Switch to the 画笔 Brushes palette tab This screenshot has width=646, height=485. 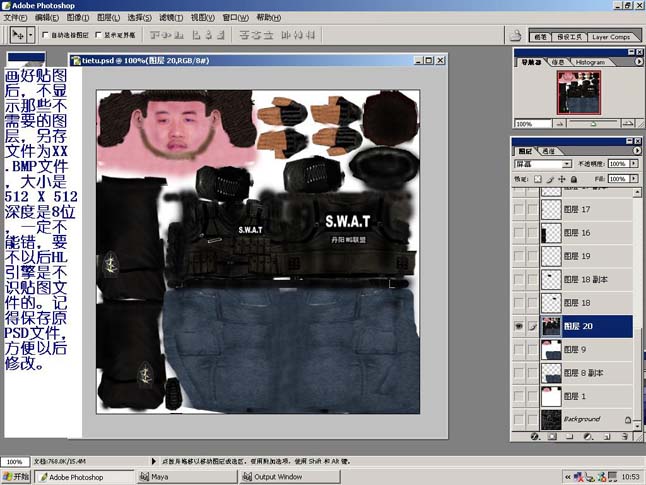(540, 37)
